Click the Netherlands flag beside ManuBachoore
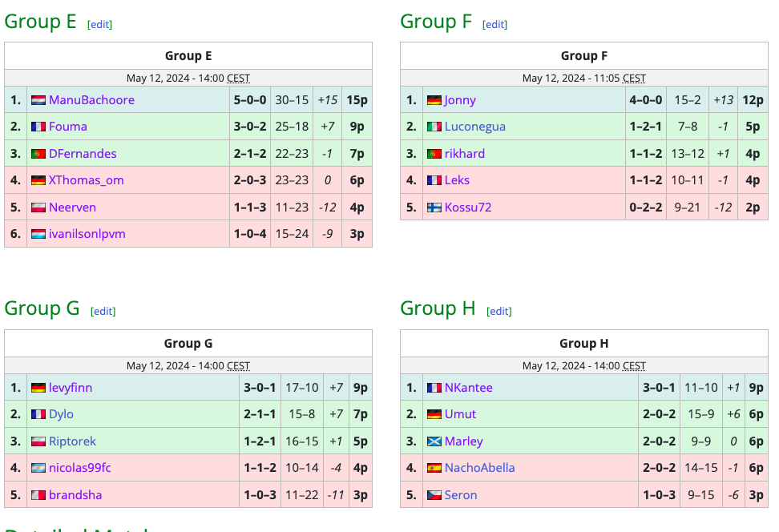This screenshot has height=532, width=779. (x=38, y=100)
